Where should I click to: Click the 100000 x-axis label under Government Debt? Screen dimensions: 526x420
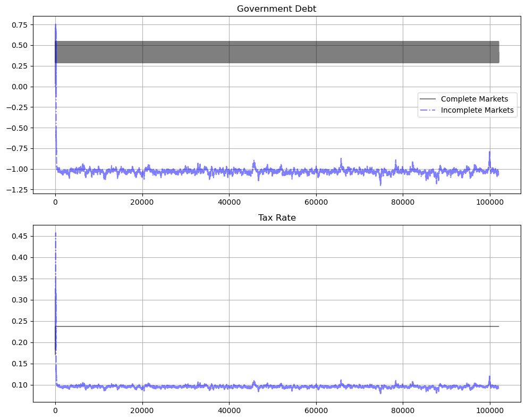pos(490,202)
